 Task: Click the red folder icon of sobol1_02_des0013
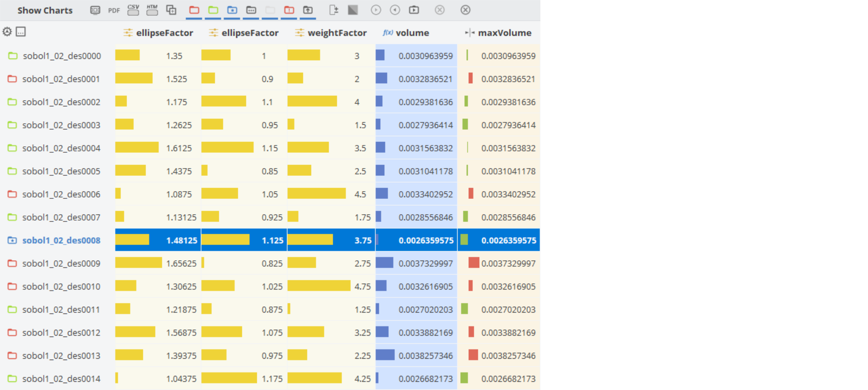click(x=12, y=356)
